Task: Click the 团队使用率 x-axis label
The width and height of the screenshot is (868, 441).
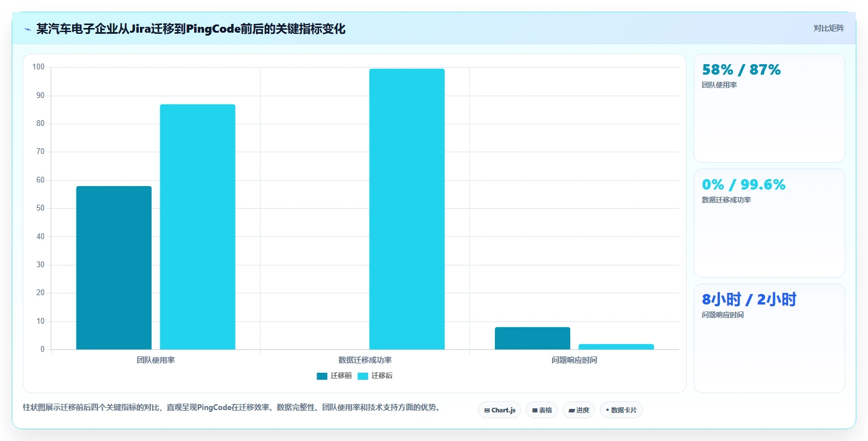Action: pyautogui.click(x=156, y=360)
